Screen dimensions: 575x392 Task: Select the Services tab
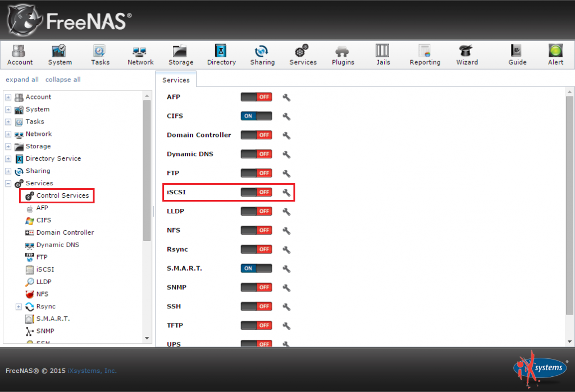pyautogui.click(x=176, y=80)
